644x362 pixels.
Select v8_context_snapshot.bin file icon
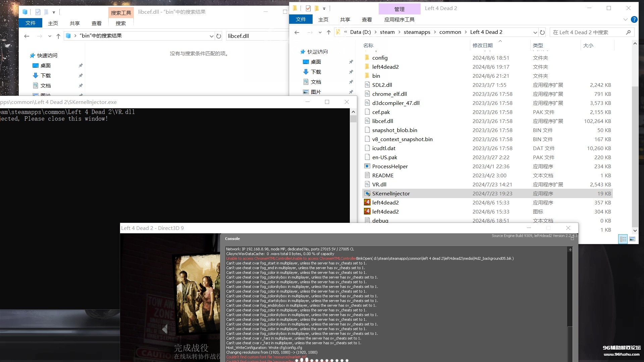(x=367, y=139)
